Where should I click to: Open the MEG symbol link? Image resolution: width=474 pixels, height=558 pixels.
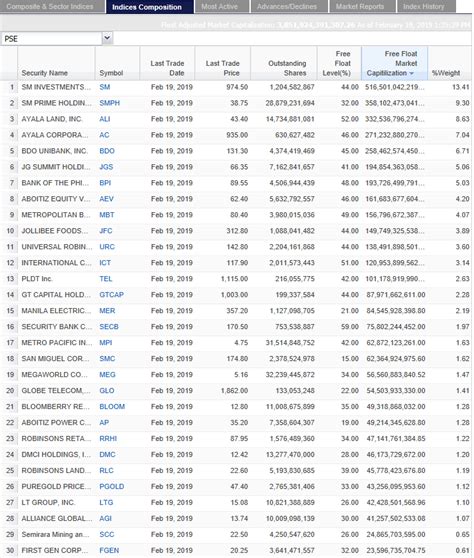[107, 375]
